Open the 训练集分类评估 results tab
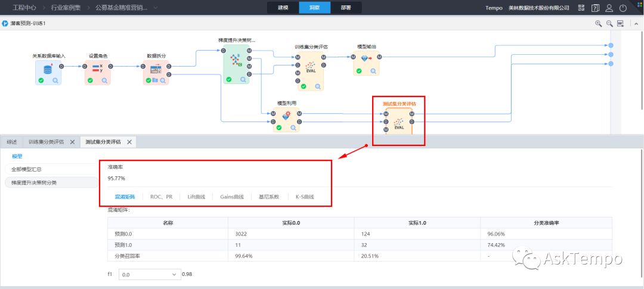This screenshot has width=644, height=289. (x=46, y=142)
